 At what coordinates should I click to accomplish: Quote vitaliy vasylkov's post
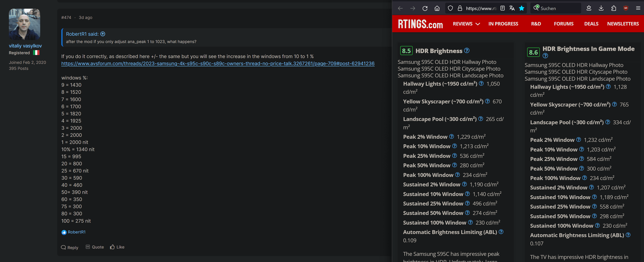[x=95, y=247]
